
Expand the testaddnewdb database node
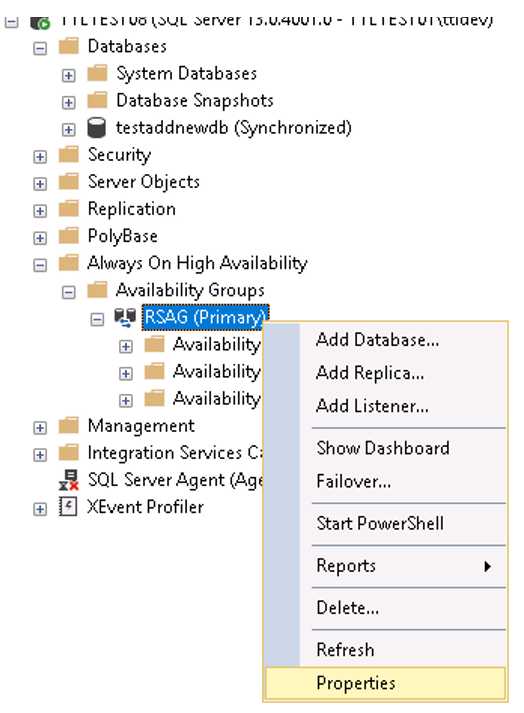[69, 130]
